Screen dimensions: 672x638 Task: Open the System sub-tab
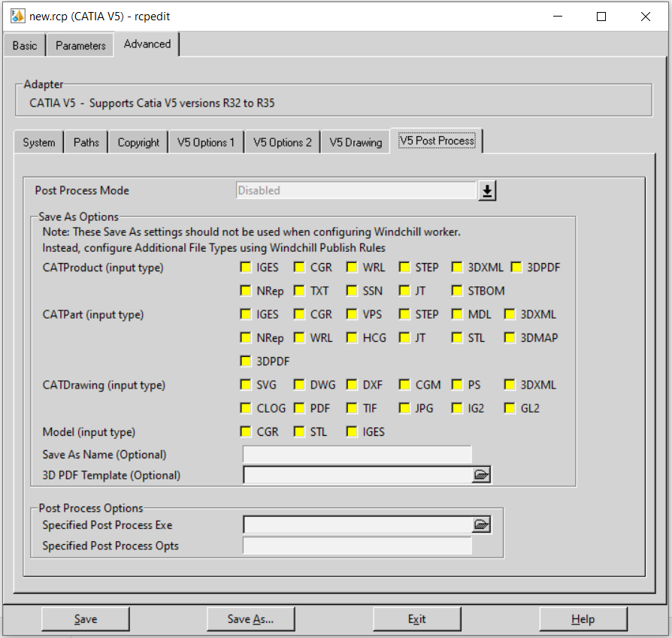pyautogui.click(x=39, y=142)
